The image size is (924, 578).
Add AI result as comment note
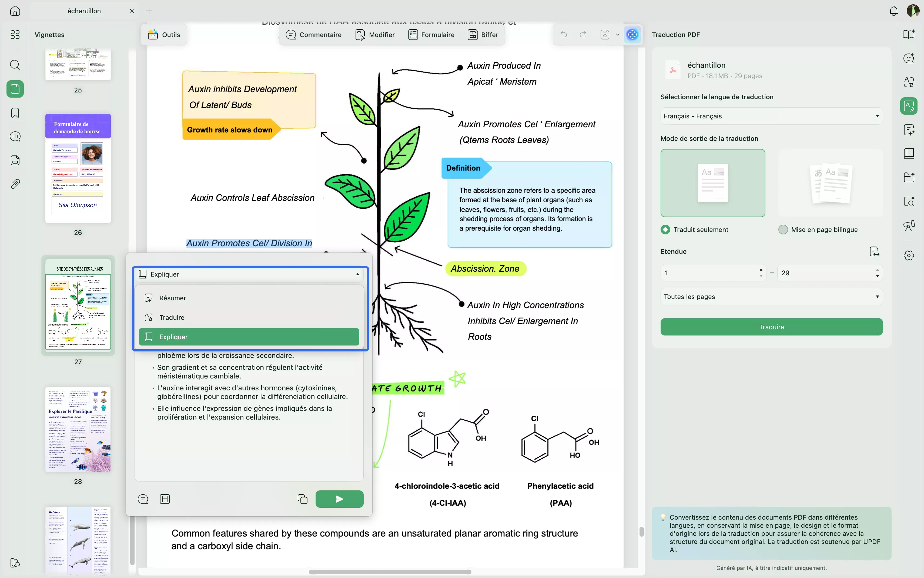tap(143, 499)
